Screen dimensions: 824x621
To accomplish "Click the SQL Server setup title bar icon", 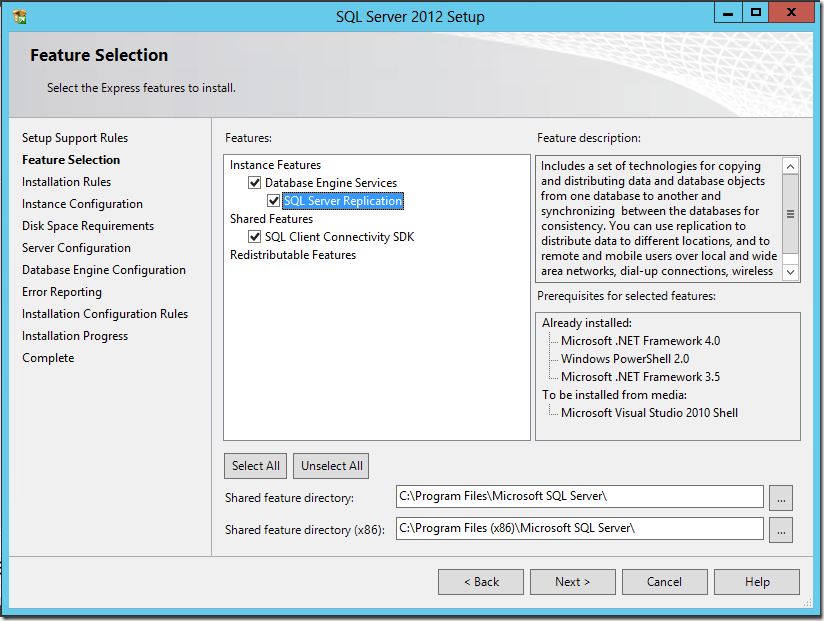I will tap(19, 17).
